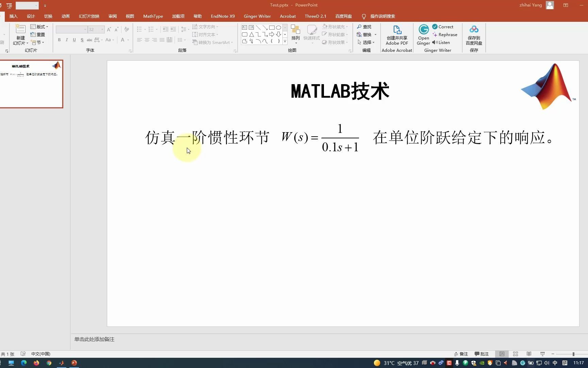Click Create and Share Adobe PDF
The image size is (588, 368).
pos(397,35)
